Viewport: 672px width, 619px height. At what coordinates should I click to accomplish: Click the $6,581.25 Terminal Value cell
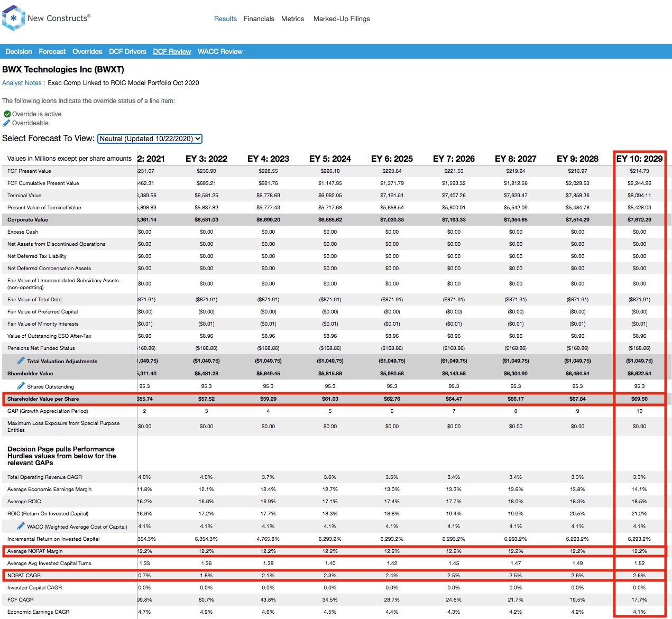coord(206,196)
